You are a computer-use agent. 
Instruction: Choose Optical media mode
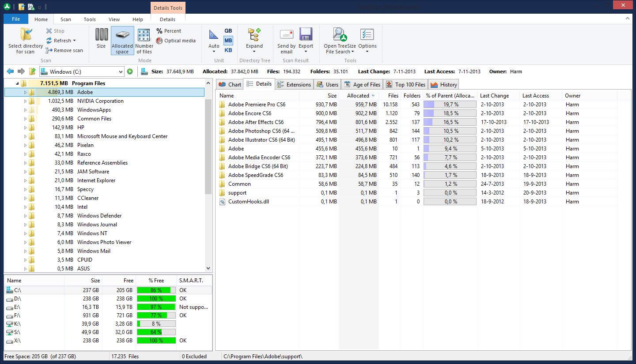[176, 41]
